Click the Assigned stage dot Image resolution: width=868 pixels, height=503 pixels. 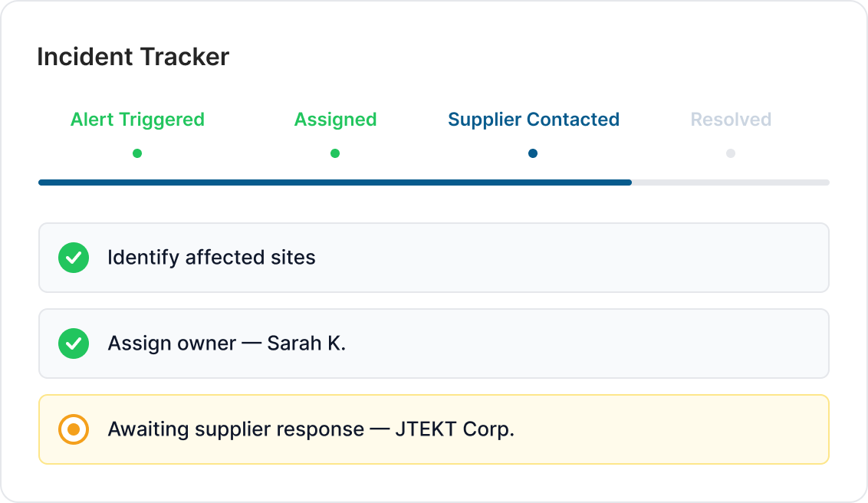(335, 153)
